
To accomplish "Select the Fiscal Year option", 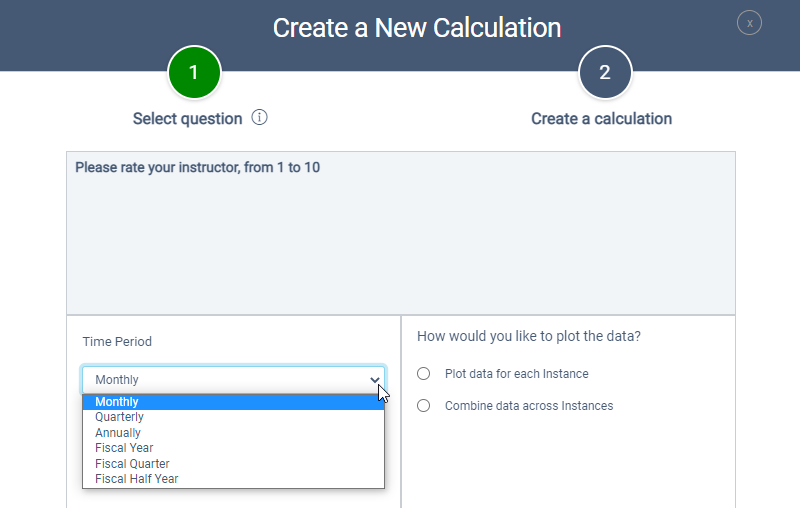I will click(x=124, y=448).
